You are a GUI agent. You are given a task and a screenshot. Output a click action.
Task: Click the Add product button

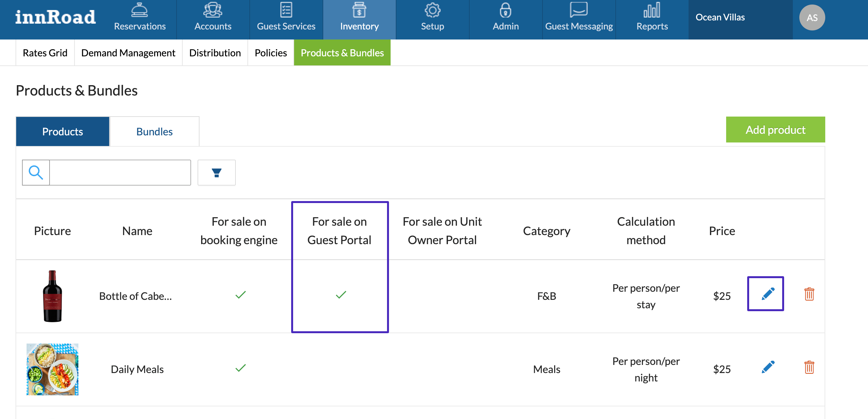[x=775, y=130]
